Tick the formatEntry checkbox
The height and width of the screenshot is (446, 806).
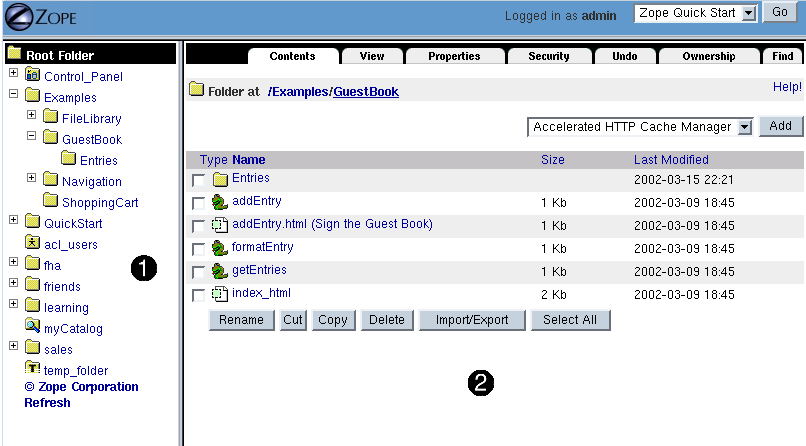click(x=198, y=249)
